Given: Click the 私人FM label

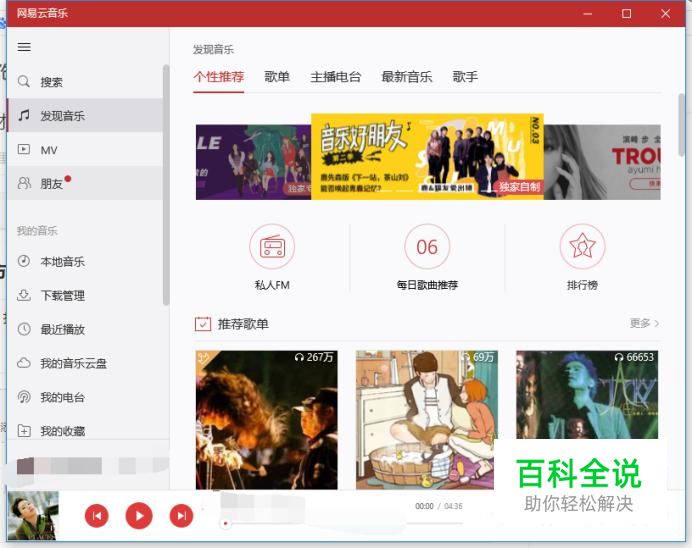Looking at the screenshot, I should coord(272,285).
